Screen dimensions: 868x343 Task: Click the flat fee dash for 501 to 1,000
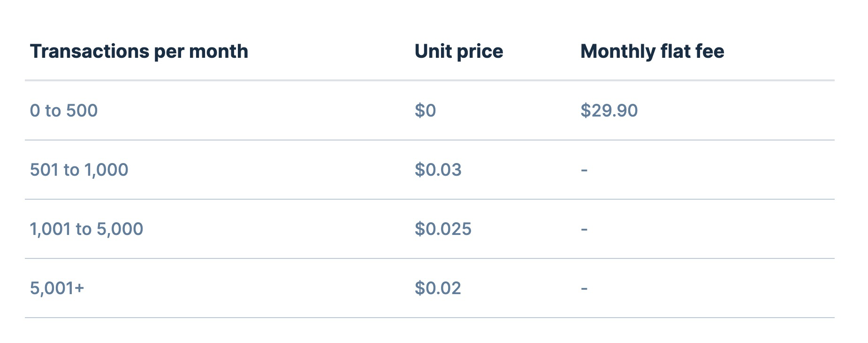coord(584,170)
